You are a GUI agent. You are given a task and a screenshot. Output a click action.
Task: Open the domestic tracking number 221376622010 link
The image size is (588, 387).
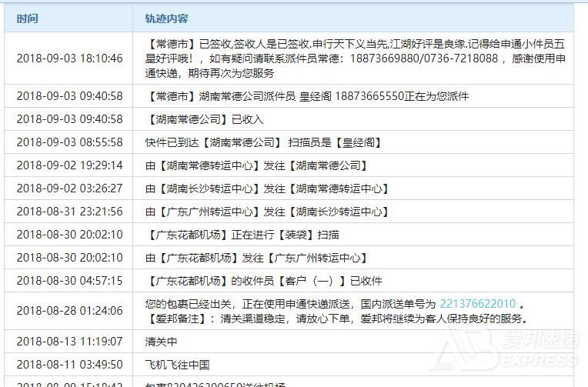point(477,304)
